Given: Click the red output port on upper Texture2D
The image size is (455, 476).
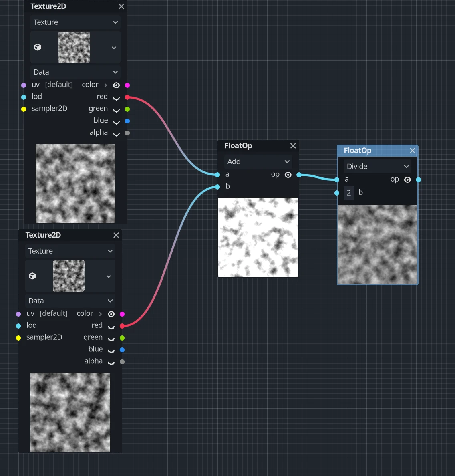Looking at the screenshot, I should coord(127,97).
